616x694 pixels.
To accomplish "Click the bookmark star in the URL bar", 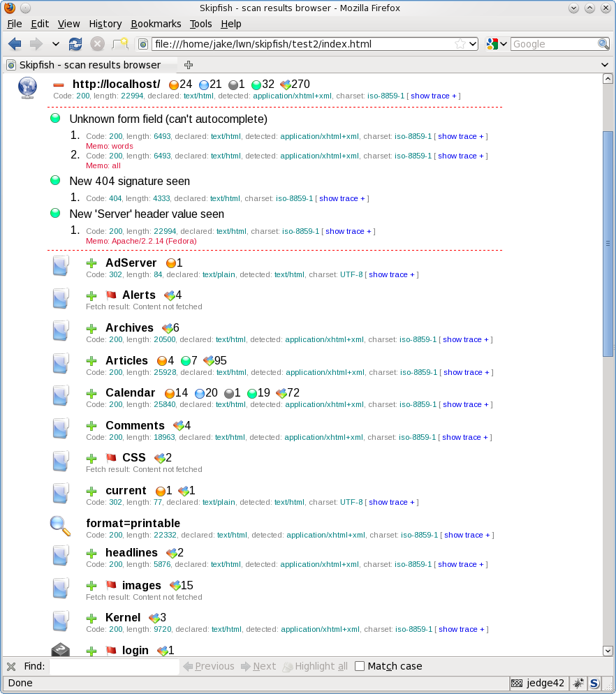I will click(460, 44).
